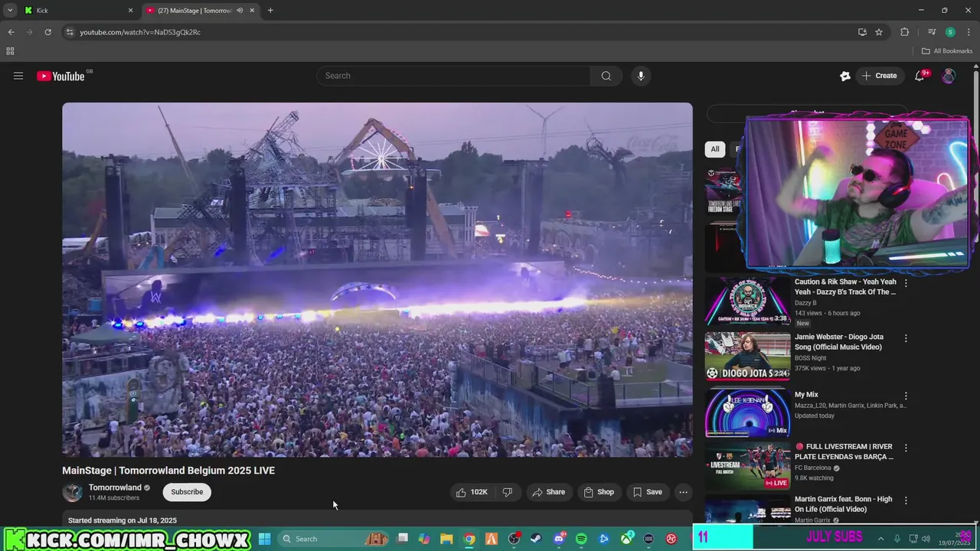Viewport: 980px width, 551px height.
Task: Open All Bookmarks folder
Action: 947,51
